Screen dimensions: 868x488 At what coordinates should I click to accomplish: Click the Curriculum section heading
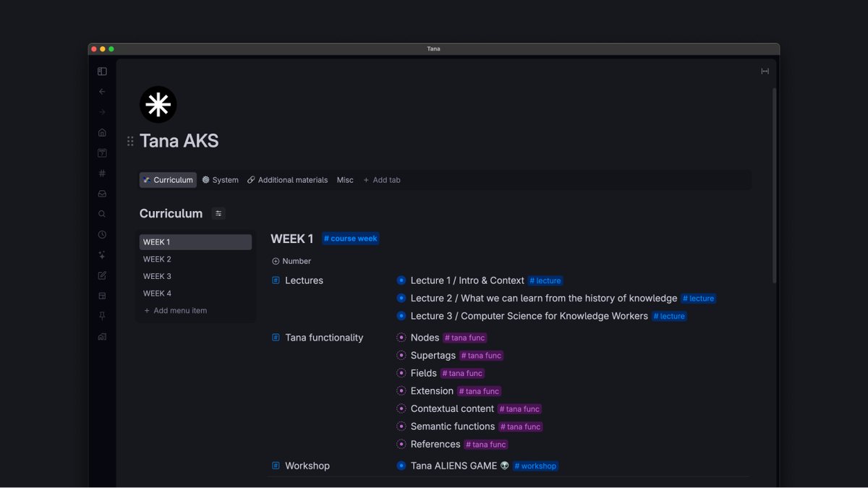(x=171, y=213)
